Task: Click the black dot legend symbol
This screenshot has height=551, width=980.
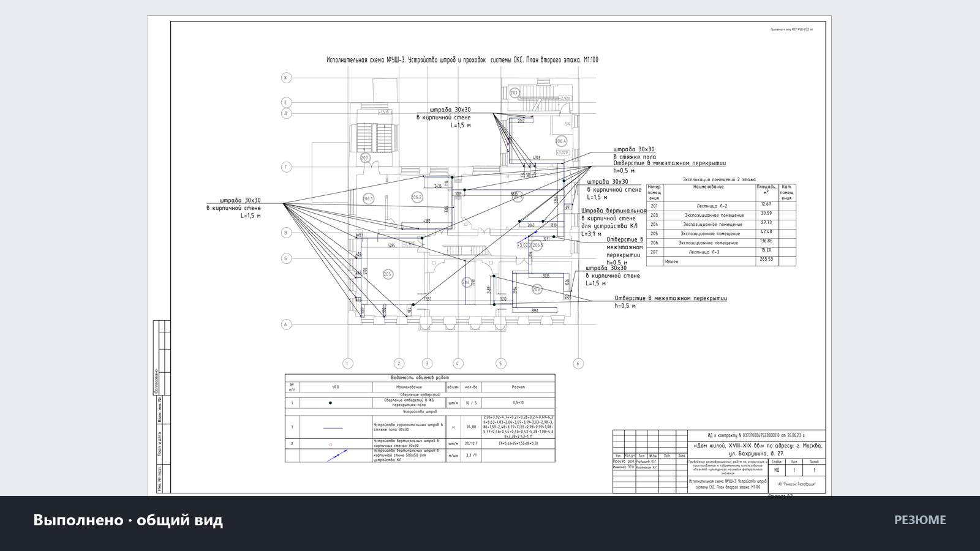Action: pos(331,403)
